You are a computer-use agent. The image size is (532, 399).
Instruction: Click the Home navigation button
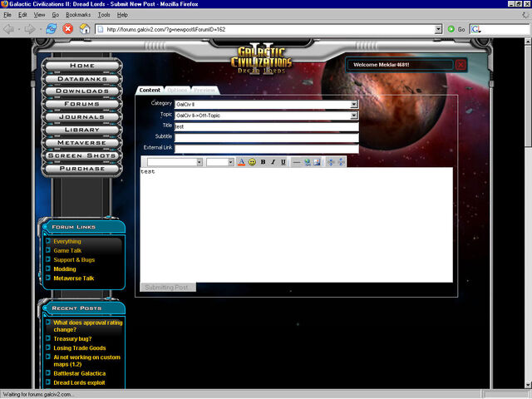(81, 66)
